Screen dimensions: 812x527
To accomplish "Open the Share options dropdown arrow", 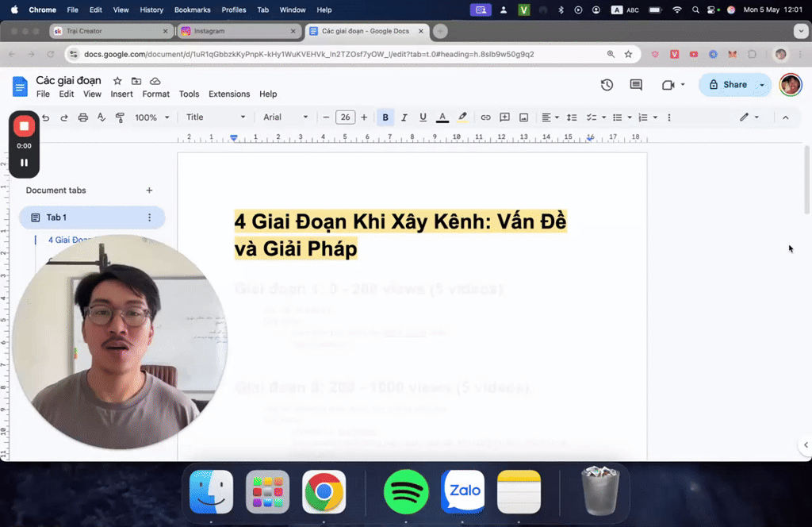I will tap(762, 85).
